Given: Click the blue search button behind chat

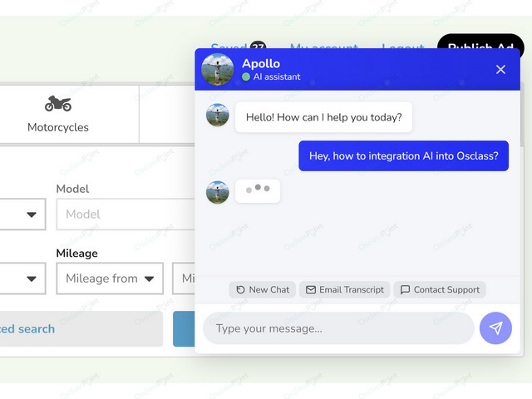Looking at the screenshot, I should pos(184,329).
